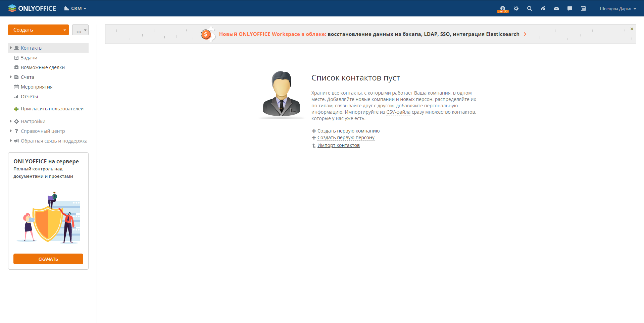The image size is (644, 323).
Task: Click the businessman contact avatar image
Action: coord(281,94)
